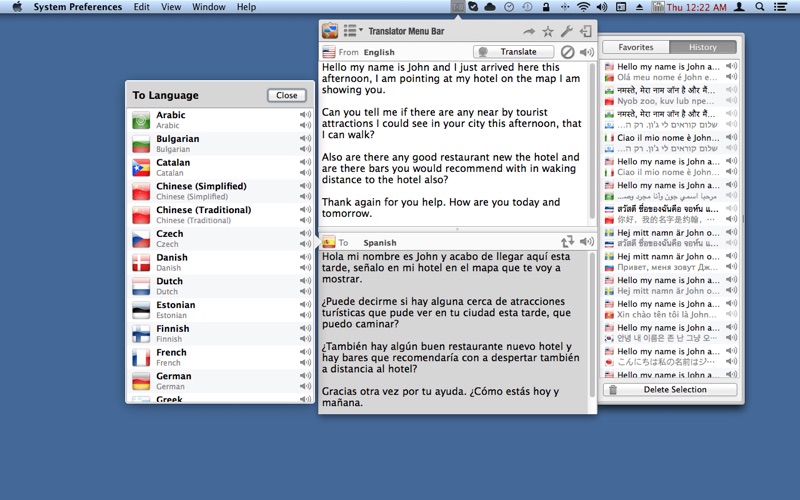The height and width of the screenshot is (500, 800).
Task: Click the Spanish flag next to To
Action: click(x=329, y=242)
